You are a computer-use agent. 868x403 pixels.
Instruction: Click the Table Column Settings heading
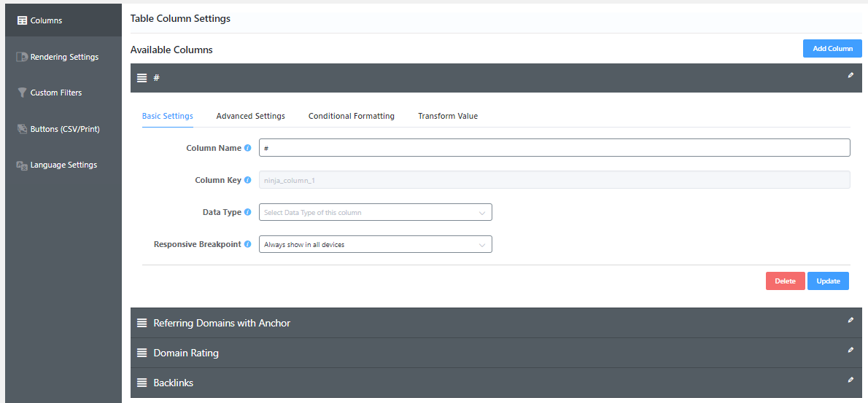click(180, 19)
